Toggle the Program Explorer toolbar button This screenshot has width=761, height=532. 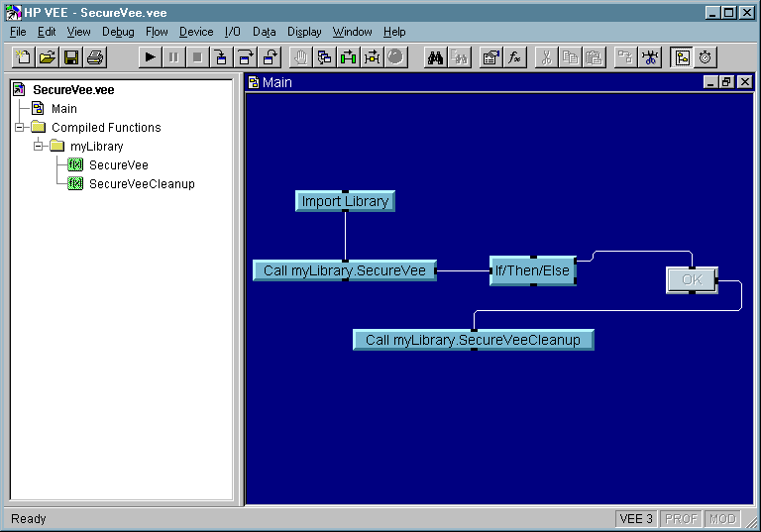[682, 56]
